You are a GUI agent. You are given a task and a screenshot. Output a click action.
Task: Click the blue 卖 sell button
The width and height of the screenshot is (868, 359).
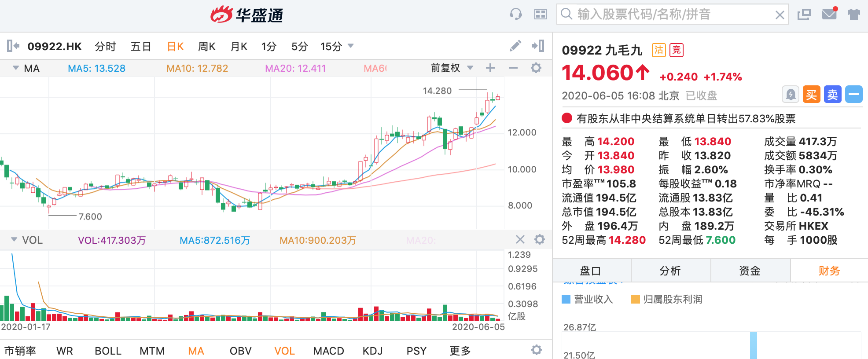pos(832,95)
